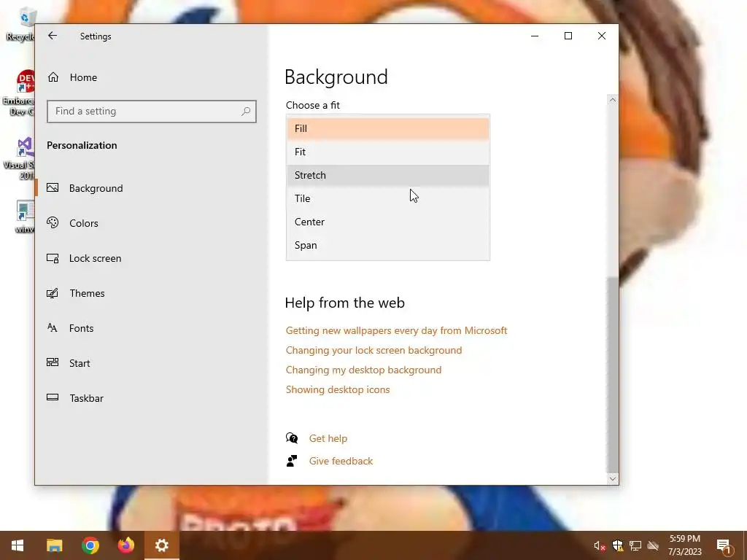This screenshot has height=560, width=747.
Task: Open File Explorer from taskbar
Action: coord(54,545)
